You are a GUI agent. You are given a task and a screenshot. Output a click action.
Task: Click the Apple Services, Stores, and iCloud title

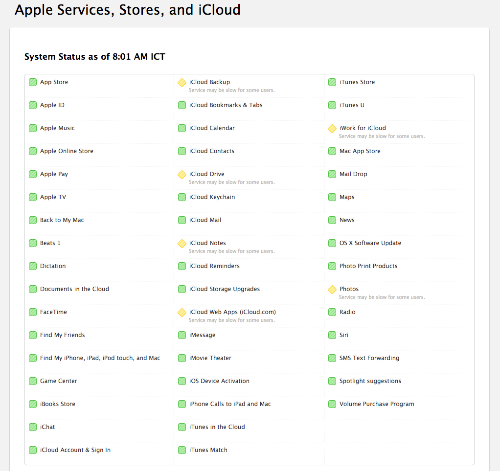tap(128, 10)
